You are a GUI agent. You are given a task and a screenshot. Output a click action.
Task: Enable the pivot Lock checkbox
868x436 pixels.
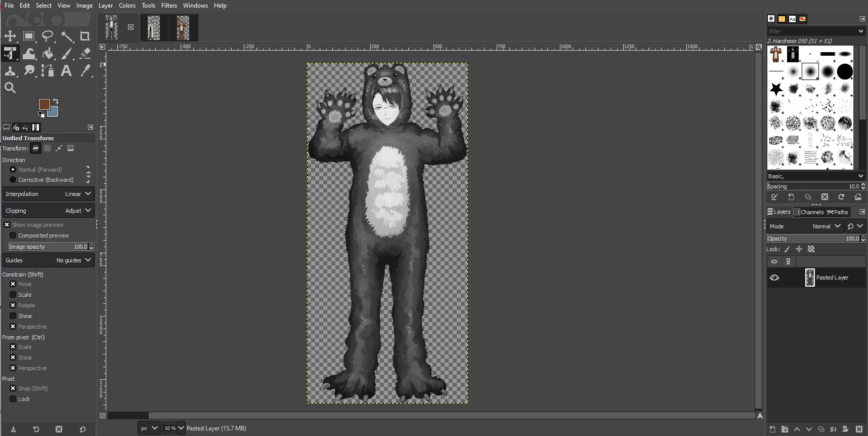(13, 399)
